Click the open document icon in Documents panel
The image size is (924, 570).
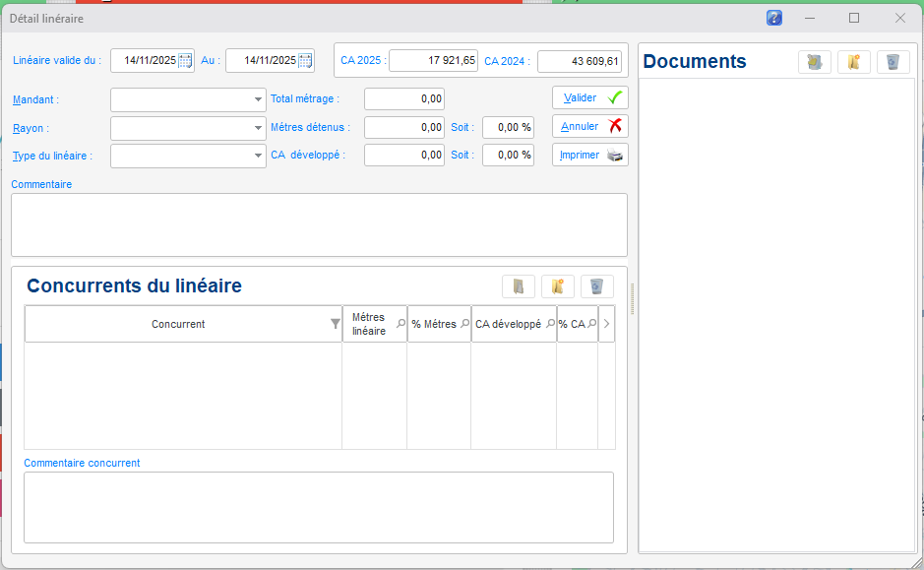(x=815, y=62)
